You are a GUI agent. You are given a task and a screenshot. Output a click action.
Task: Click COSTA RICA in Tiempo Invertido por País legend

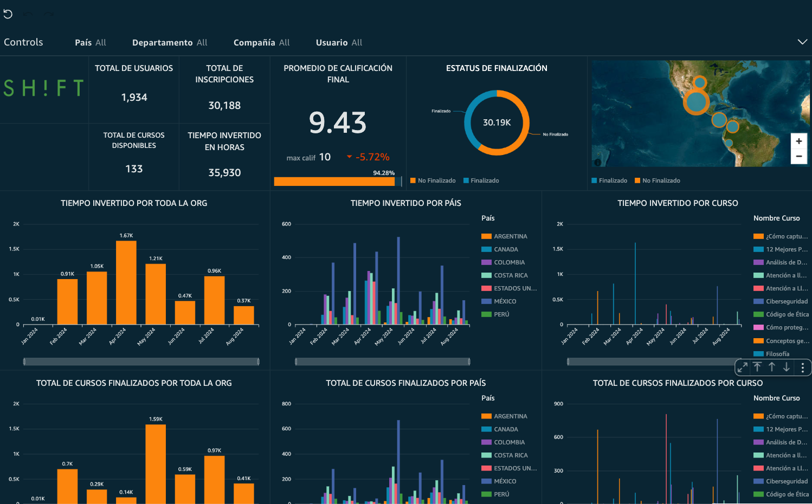pyautogui.click(x=505, y=275)
